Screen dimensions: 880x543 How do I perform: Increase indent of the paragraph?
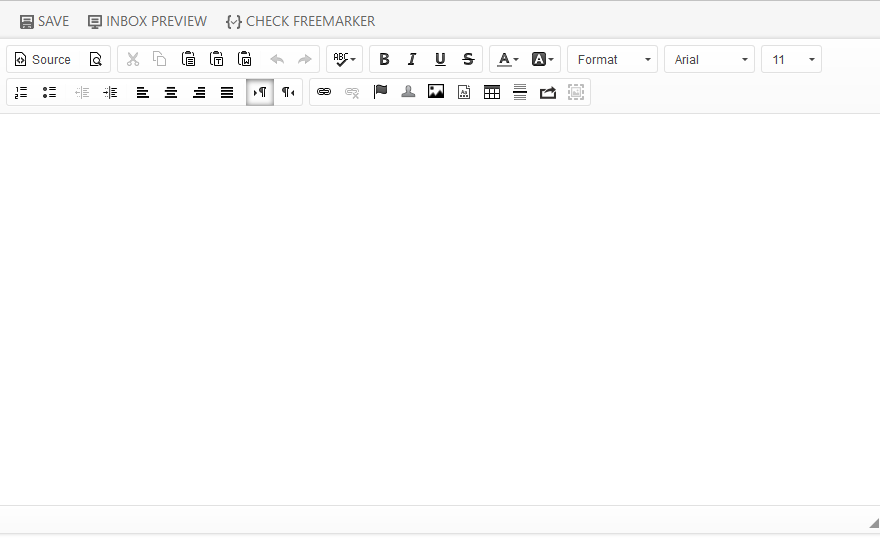coord(110,92)
